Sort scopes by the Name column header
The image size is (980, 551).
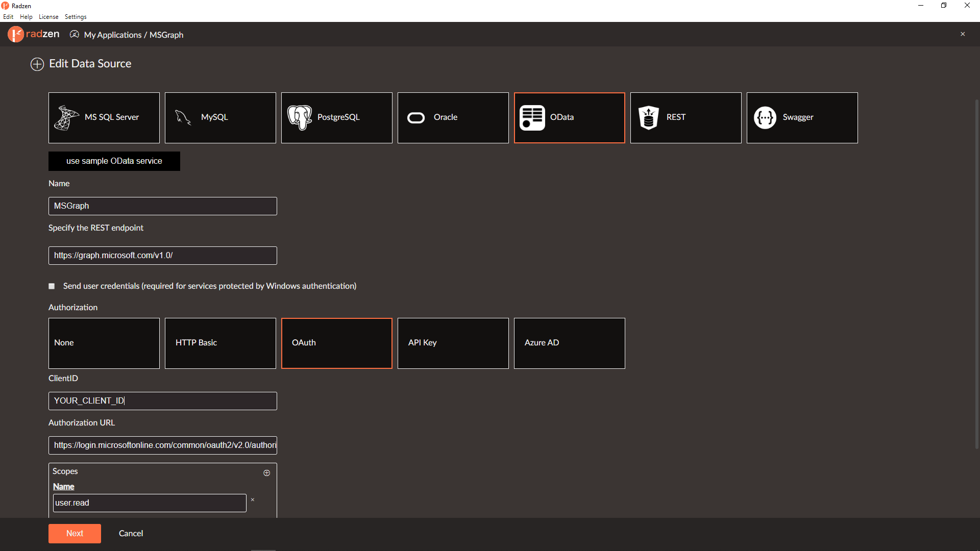tap(64, 487)
